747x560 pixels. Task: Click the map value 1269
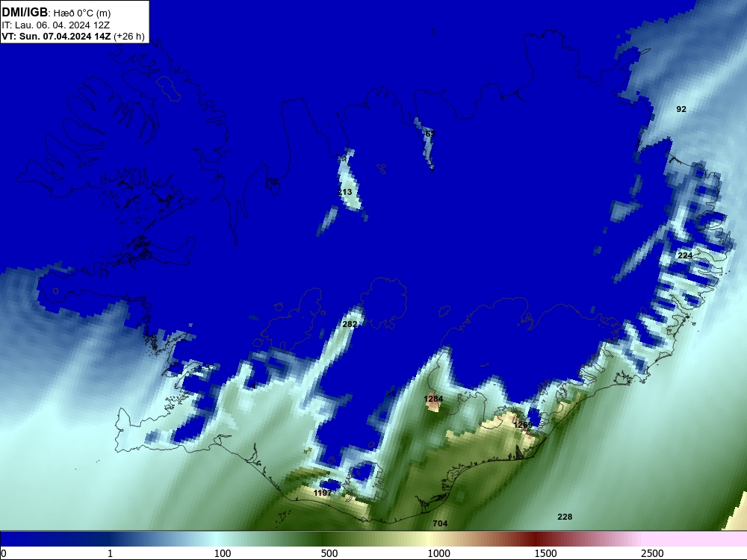pos(523,424)
